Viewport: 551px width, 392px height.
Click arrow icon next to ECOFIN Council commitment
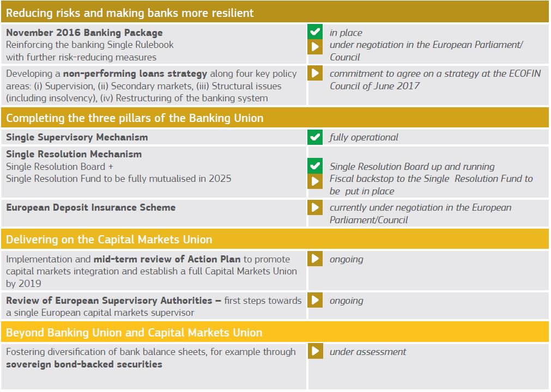315,73
